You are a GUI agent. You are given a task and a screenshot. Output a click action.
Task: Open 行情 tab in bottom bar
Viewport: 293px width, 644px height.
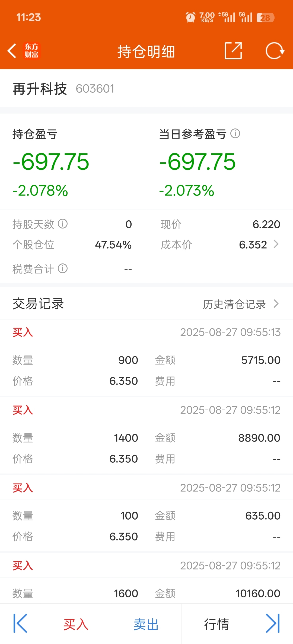tap(217, 624)
